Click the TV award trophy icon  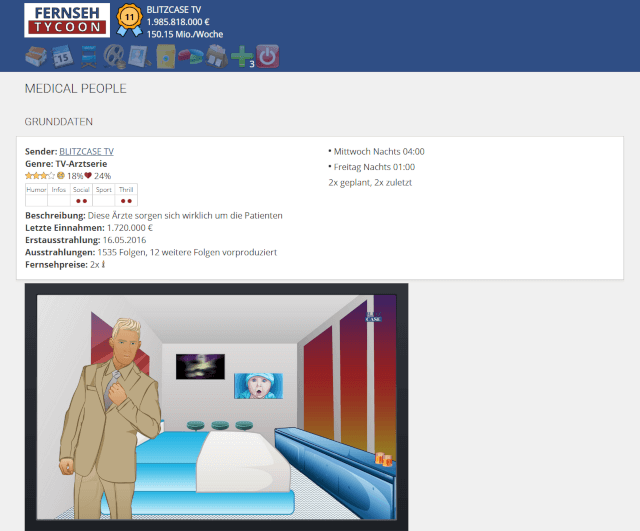pyautogui.click(x=104, y=264)
